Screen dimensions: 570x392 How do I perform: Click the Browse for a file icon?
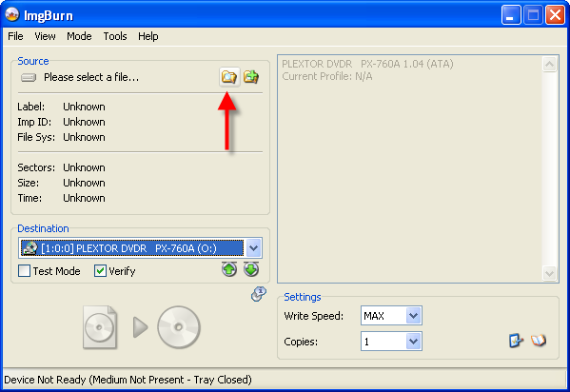229,77
